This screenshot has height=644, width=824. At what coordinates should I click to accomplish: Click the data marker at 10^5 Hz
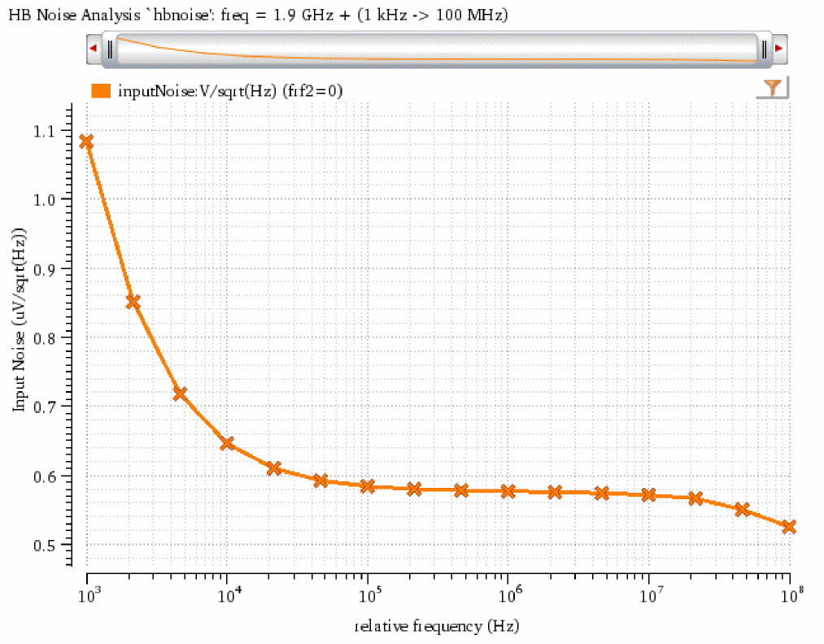(368, 486)
